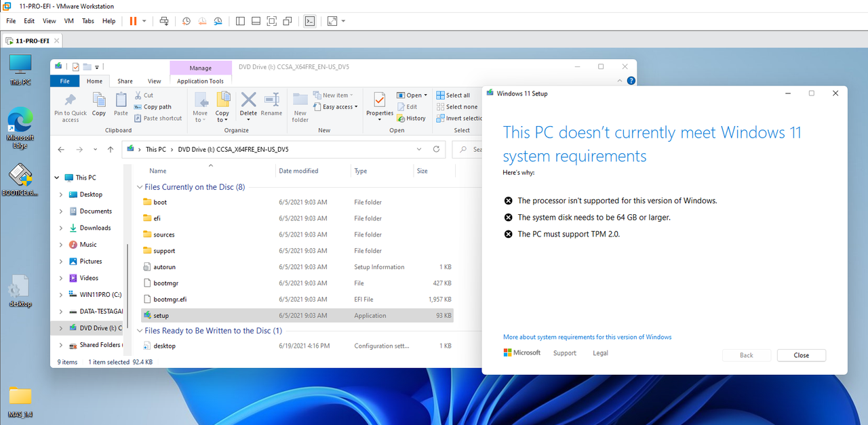Click Pin to Quick access in Explorer ribbon
Image resolution: width=868 pixels, height=425 pixels.
(x=71, y=107)
